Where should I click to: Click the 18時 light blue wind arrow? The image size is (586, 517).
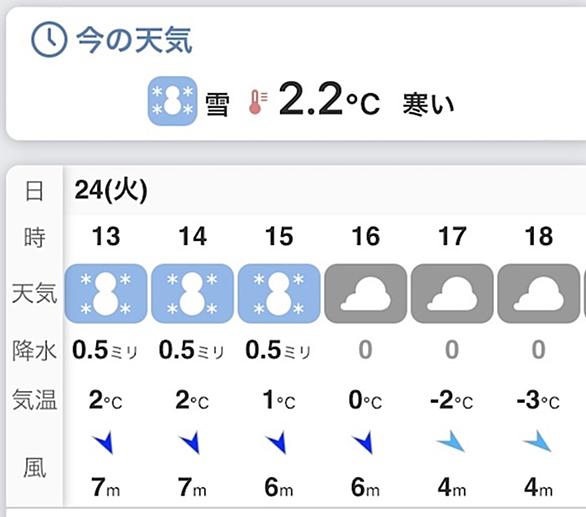[x=538, y=441]
